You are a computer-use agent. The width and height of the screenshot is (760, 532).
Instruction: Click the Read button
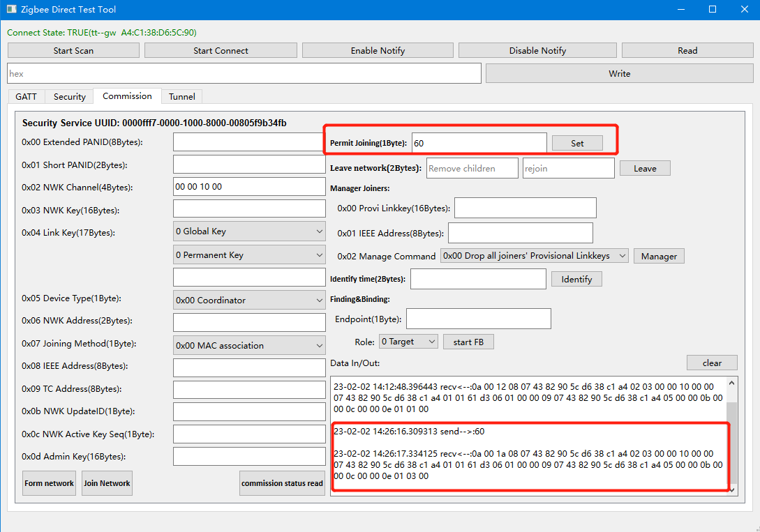(687, 50)
